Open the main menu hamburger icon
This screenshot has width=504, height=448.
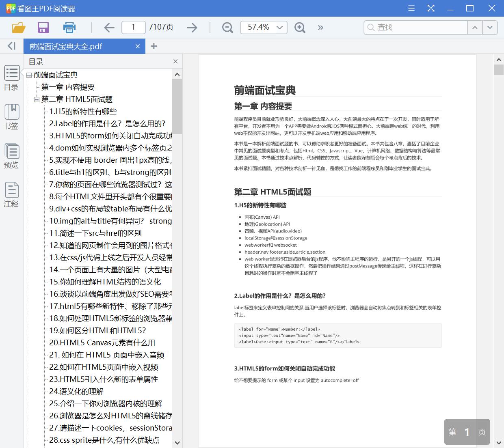tap(411, 8)
